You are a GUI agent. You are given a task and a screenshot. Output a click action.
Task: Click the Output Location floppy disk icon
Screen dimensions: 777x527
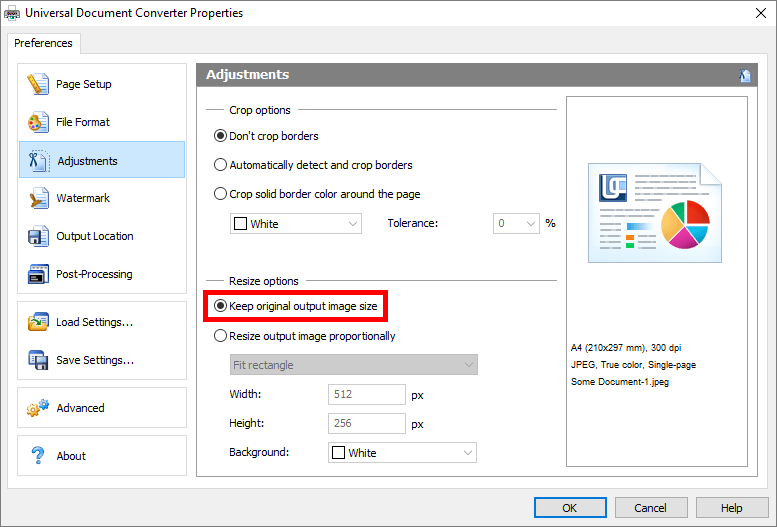coord(38,237)
